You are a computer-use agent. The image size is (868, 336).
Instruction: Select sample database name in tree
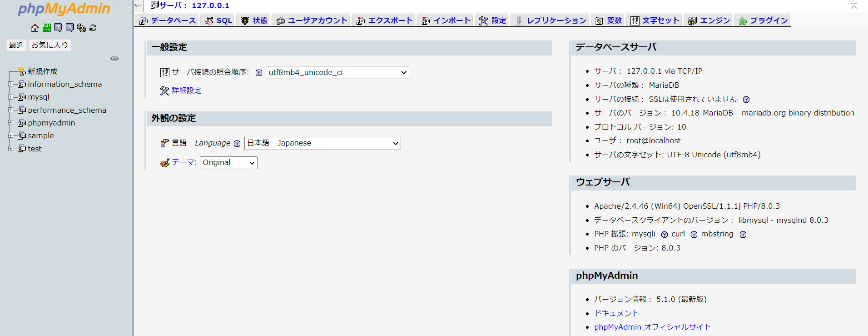click(41, 135)
